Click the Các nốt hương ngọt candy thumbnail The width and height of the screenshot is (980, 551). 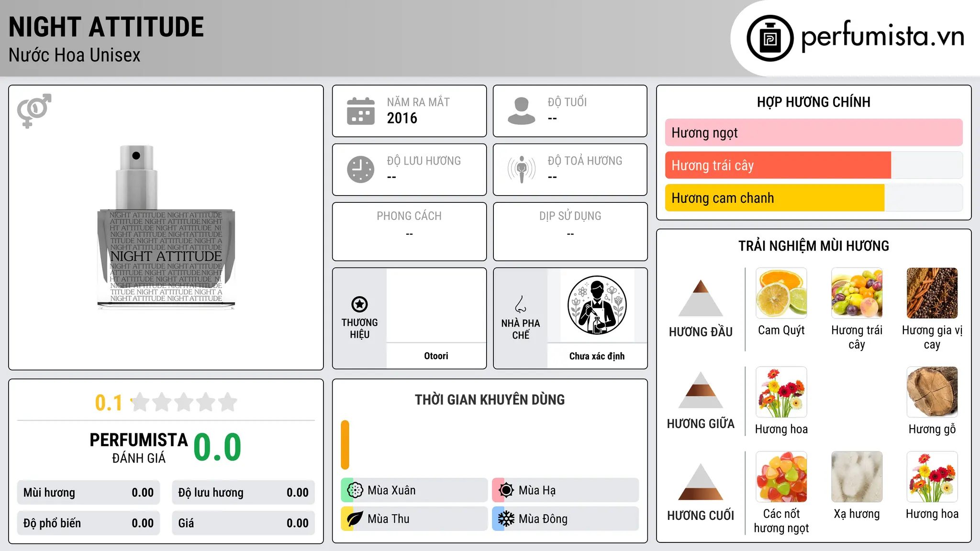[781, 477]
